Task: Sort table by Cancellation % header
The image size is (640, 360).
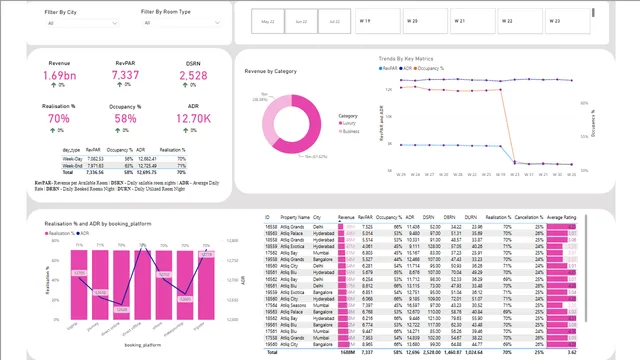Action: [x=529, y=218]
